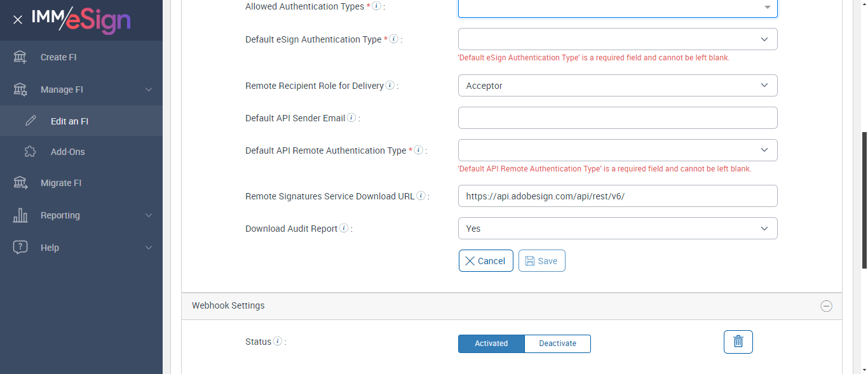868x374 pixels.
Task: Click the Create FI bank icon
Action: coord(20,57)
